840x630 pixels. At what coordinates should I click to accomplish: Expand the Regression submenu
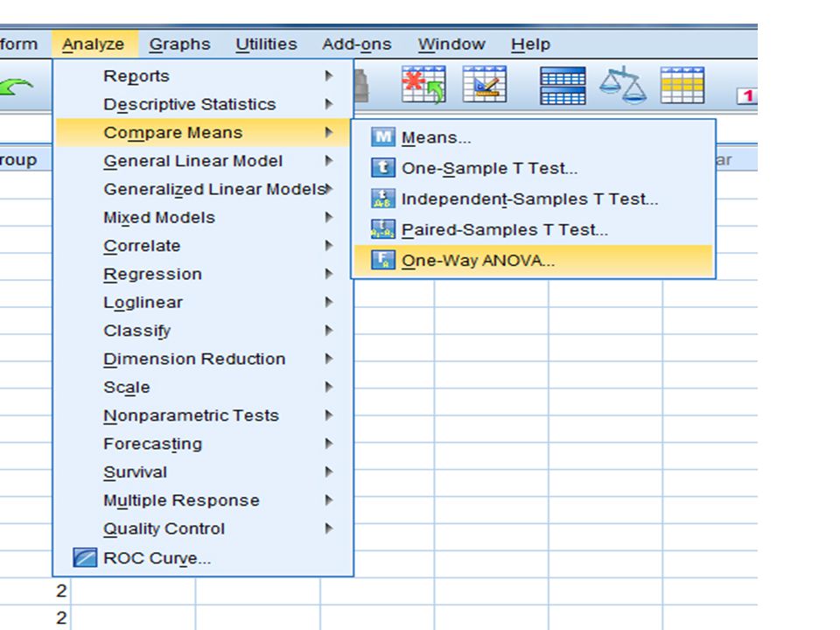(x=204, y=274)
